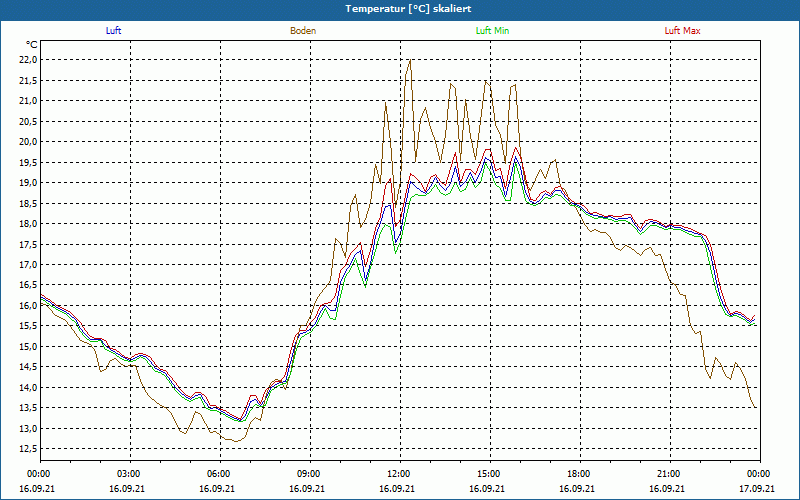
Task: Click the 21,0 y-axis label
Action: coord(30,101)
